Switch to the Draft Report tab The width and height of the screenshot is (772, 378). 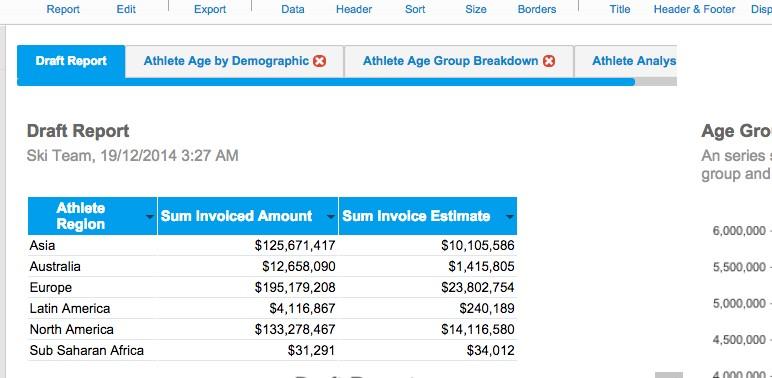coord(71,61)
